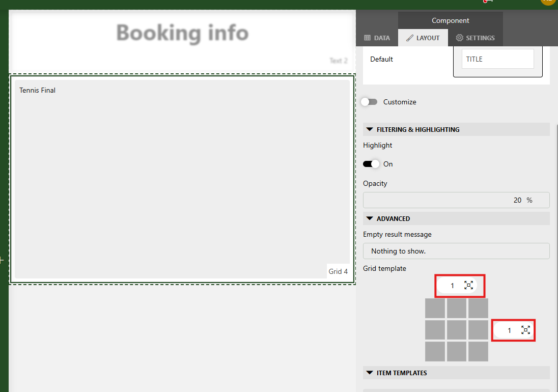
Task: Click the Empty result message text field
Action: [x=456, y=250]
